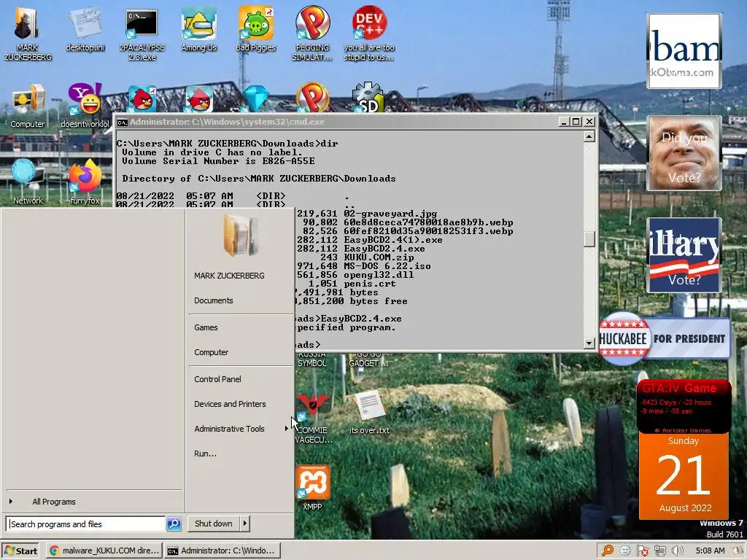Click KUKU.COM.zip text in cmd listing
The width and height of the screenshot is (747, 560).
379,257
